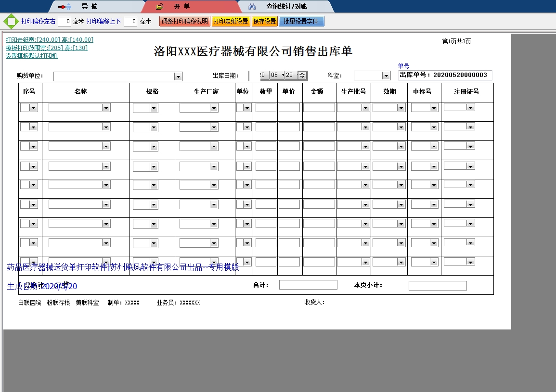The height and width of the screenshot is (392, 556).
Task: Expand the 科室 combo box
Action: click(386, 76)
